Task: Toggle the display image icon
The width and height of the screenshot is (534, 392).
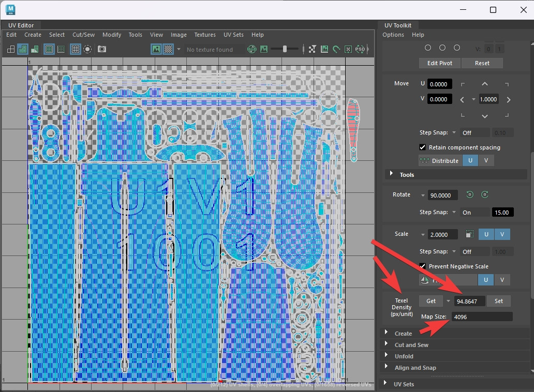Action: point(156,49)
